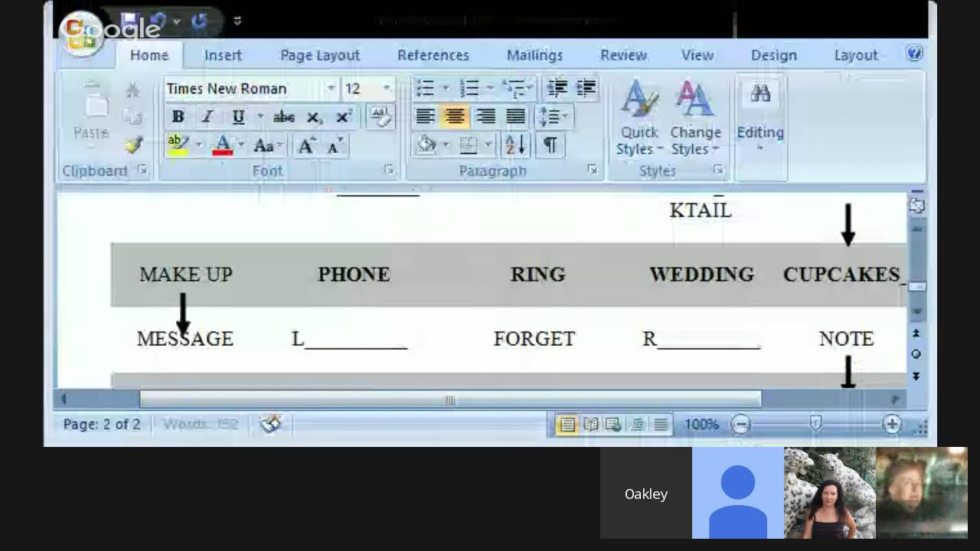Toggle Subscript formatting
This screenshot has width=980, height=551.
(x=314, y=117)
